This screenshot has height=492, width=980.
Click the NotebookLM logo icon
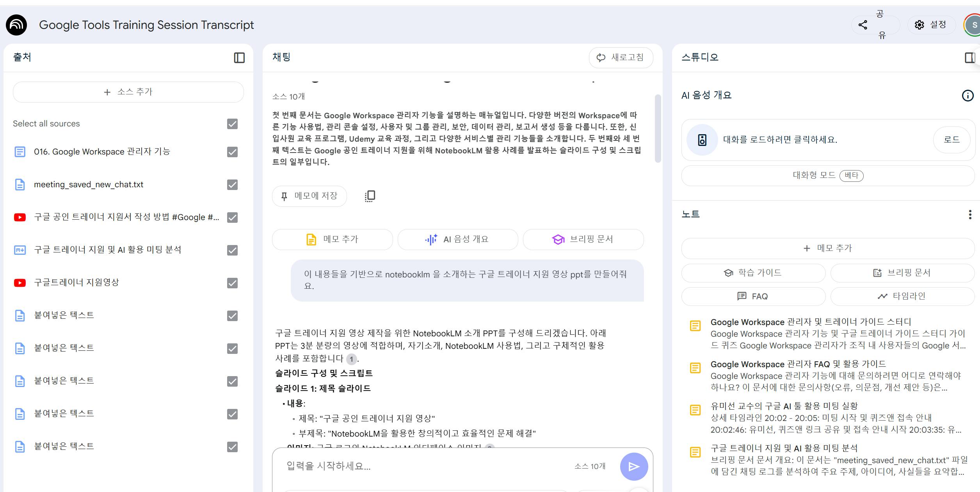16,25
